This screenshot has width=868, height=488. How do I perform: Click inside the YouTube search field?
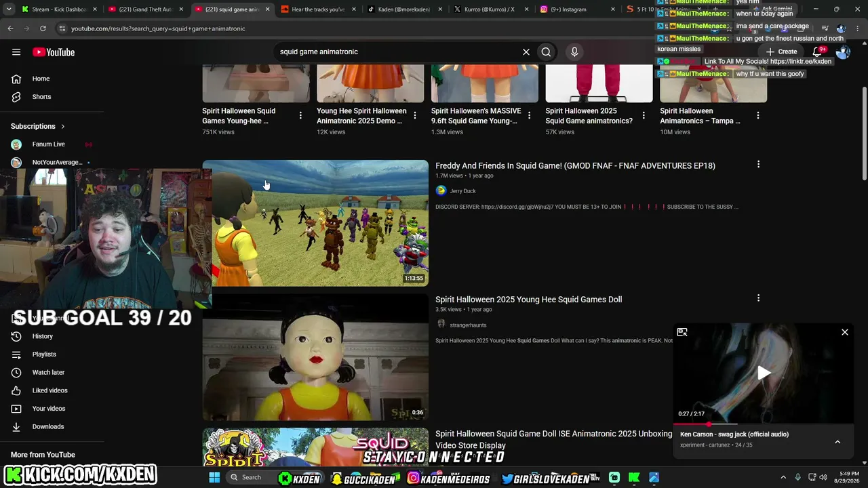[397, 52]
